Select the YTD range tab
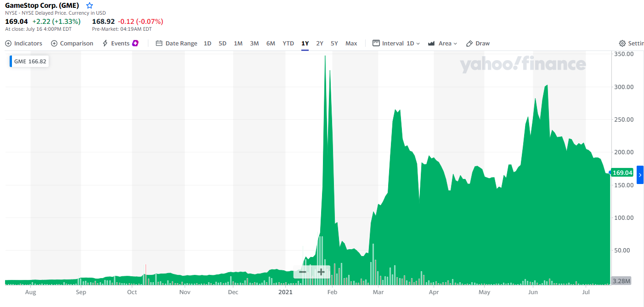The width and height of the screenshot is (644, 307). [x=288, y=43]
